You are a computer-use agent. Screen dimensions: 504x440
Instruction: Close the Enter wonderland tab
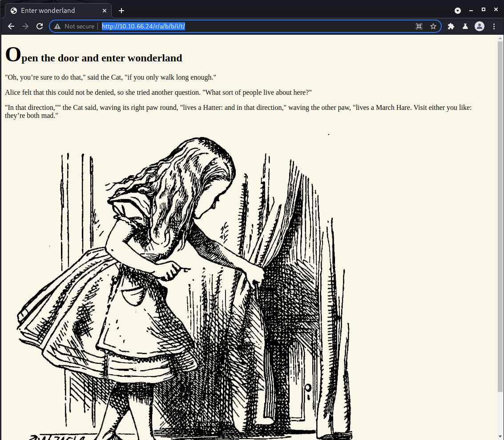click(x=105, y=11)
